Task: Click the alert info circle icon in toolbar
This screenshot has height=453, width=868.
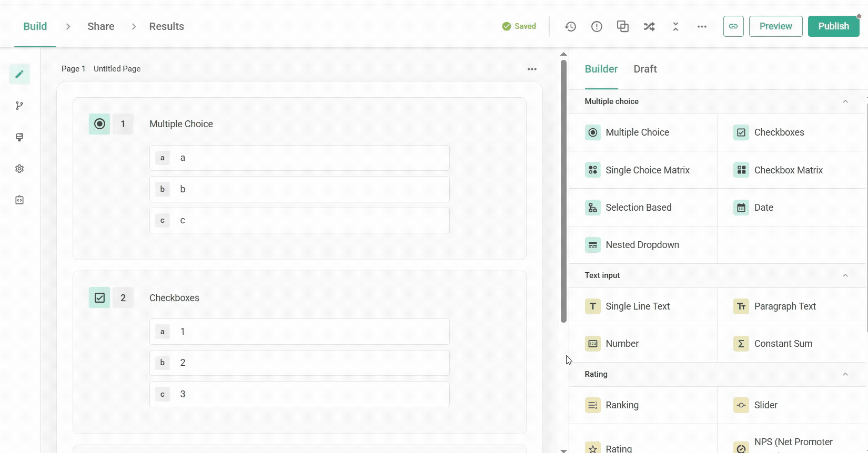Action: (x=597, y=26)
